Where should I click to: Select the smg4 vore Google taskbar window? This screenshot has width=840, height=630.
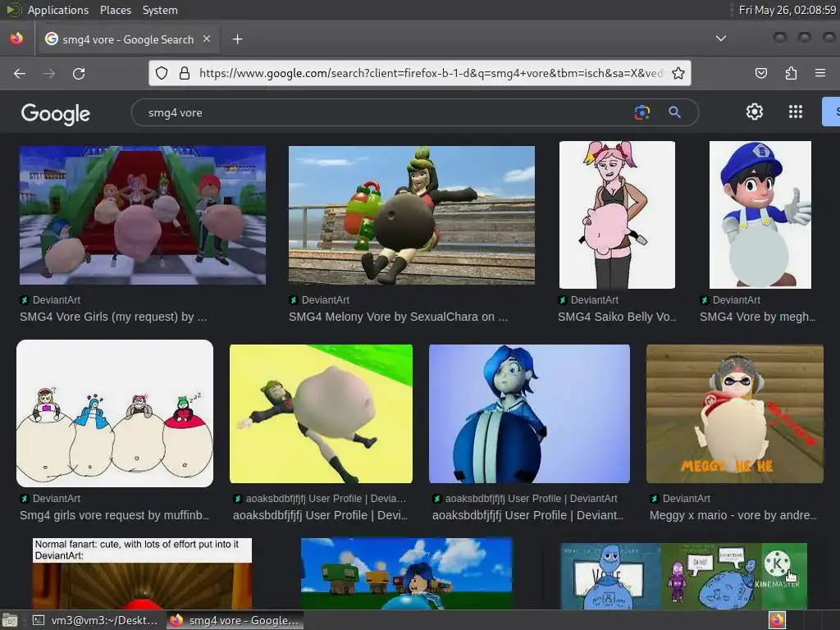[x=235, y=620]
